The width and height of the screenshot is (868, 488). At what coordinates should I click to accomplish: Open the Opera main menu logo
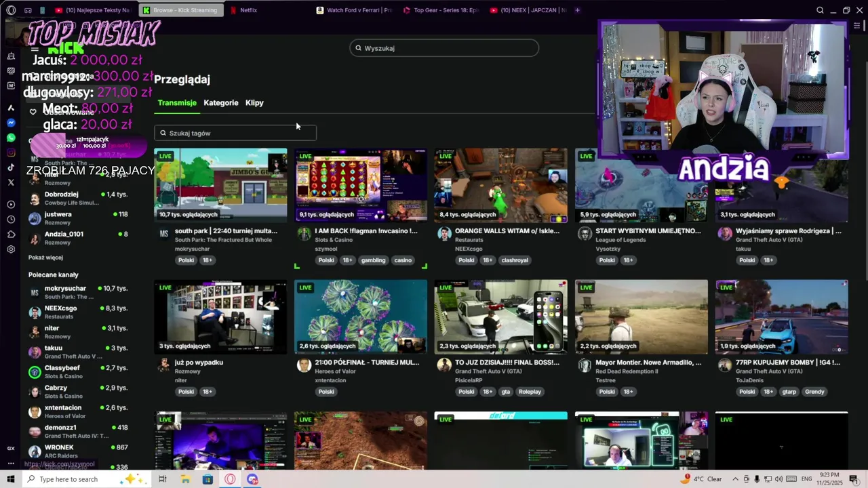point(11,10)
